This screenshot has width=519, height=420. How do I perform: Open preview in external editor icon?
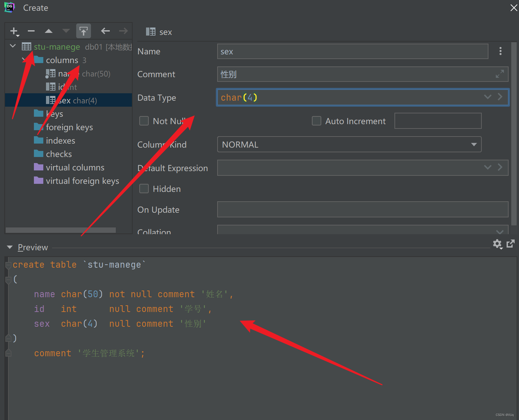(511, 244)
